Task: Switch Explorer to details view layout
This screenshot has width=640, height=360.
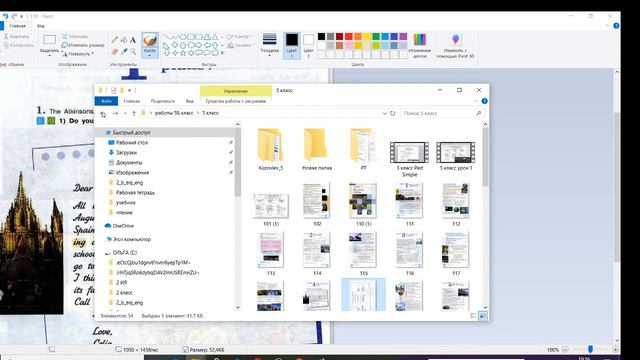Action: coord(473,316)
